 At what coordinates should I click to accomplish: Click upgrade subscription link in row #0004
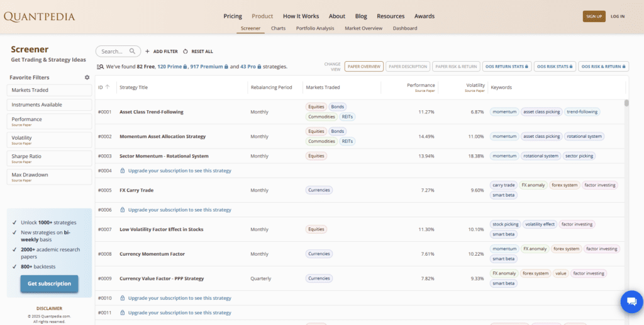tap(179, 170)
